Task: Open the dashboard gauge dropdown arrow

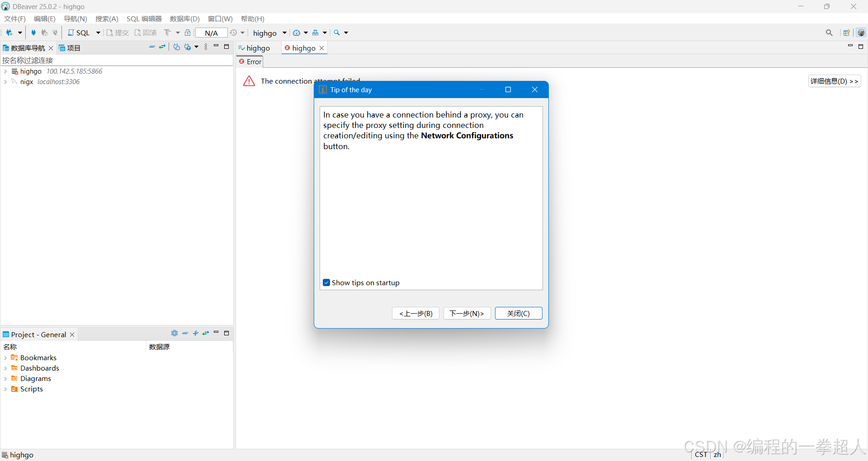Action: (306, 33)
